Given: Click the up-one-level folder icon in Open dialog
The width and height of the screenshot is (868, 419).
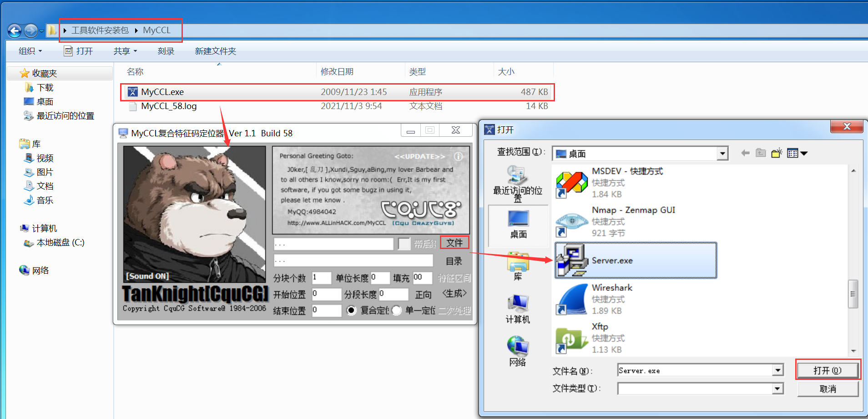Looking at the screenshot, I should coord(761,153).
